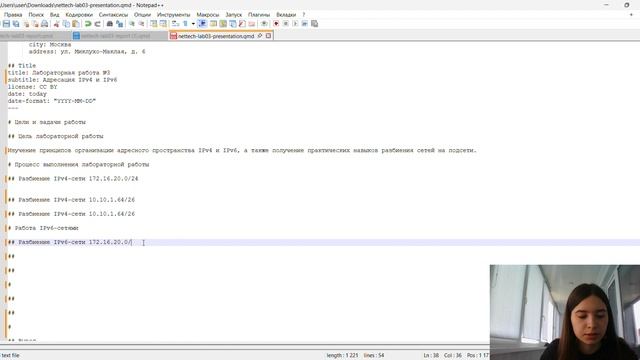The height and width of the screenshot is (360, 640).
Task: Click the Save All toolbar icon
Action: click(16, 24)
